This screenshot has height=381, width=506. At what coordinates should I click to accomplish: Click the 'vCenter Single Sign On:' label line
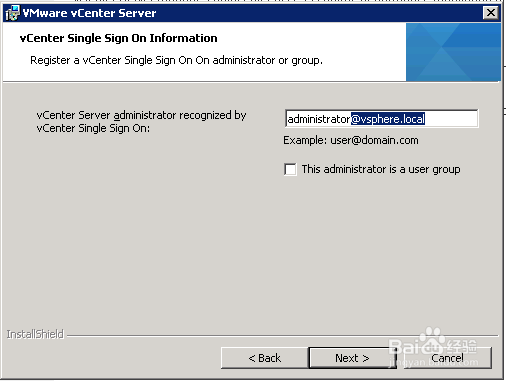93,128
